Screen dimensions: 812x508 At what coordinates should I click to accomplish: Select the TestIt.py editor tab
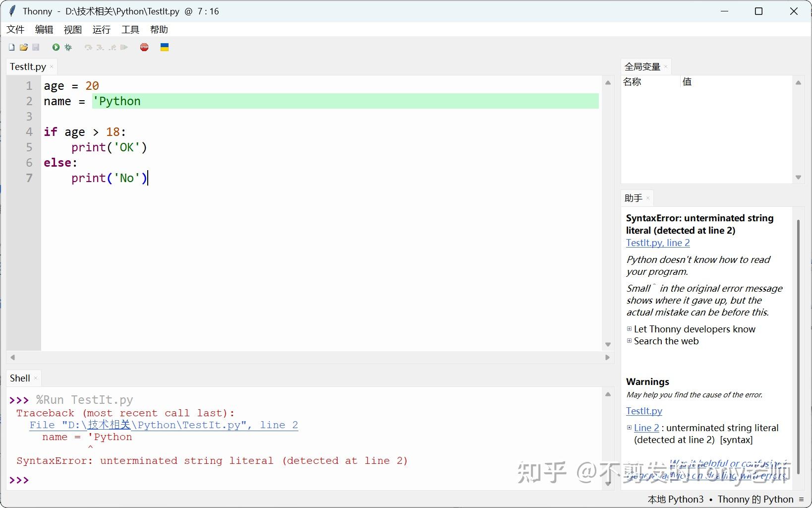(28, 66)
